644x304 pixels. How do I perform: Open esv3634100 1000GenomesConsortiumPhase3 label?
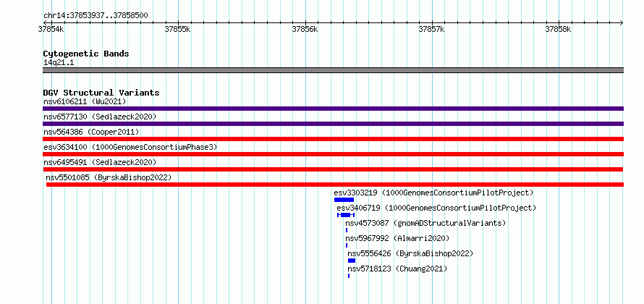point(130,147)
